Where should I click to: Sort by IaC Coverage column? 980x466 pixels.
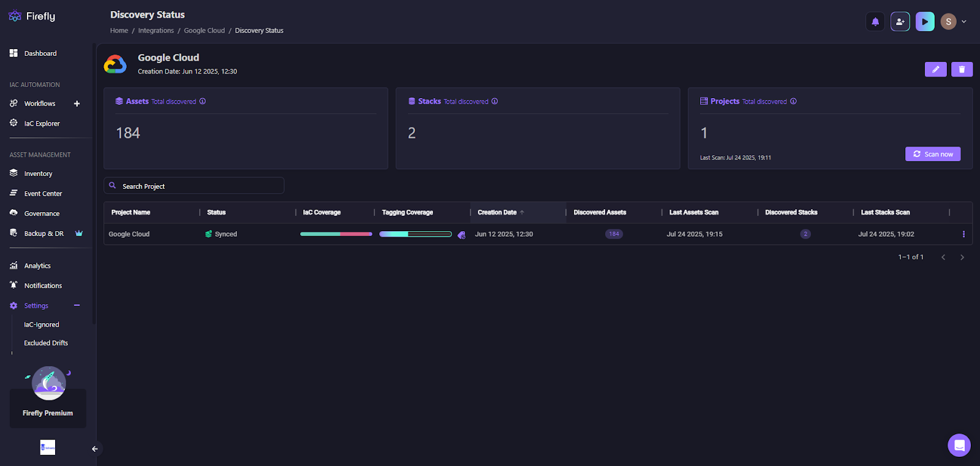pos(322,212)
